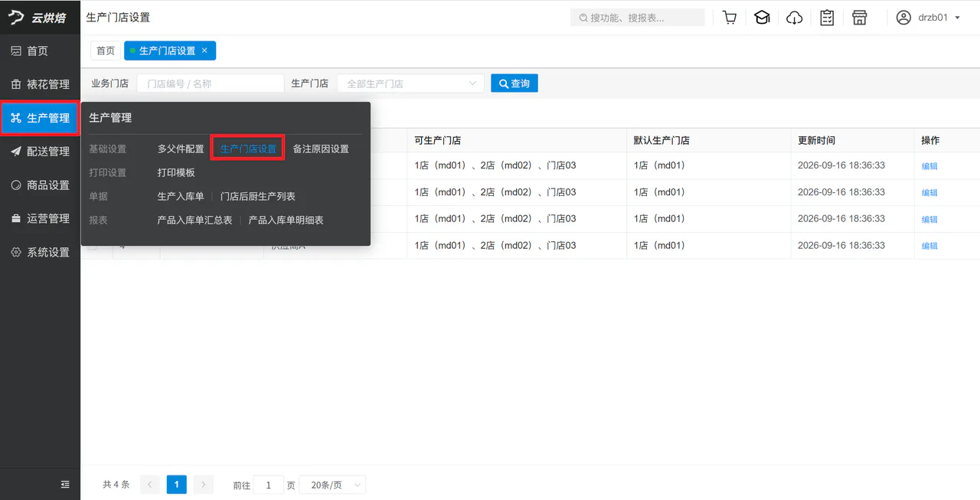Click 编辑 in the last table row

pyautogui.click(x=929, y=246)
